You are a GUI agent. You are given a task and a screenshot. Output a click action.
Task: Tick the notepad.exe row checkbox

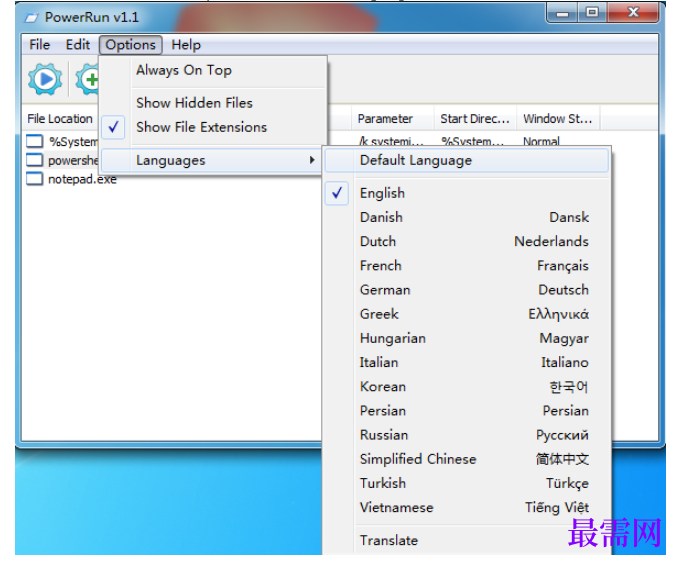click(35, 179)
